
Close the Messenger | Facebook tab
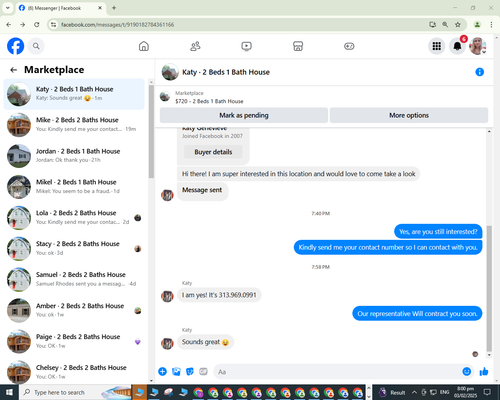point(100,8)
